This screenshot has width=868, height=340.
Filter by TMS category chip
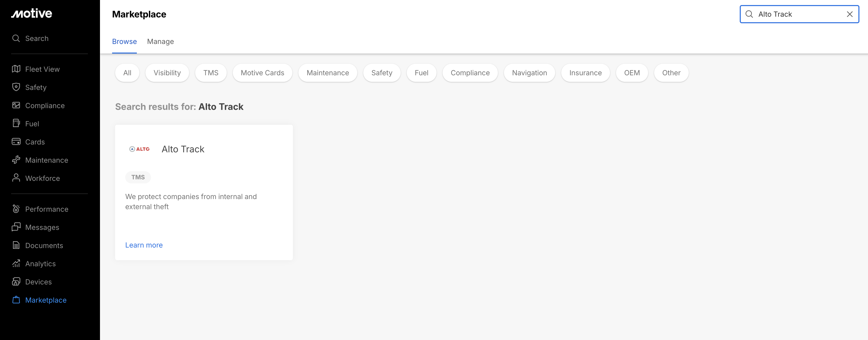[211, 73]
